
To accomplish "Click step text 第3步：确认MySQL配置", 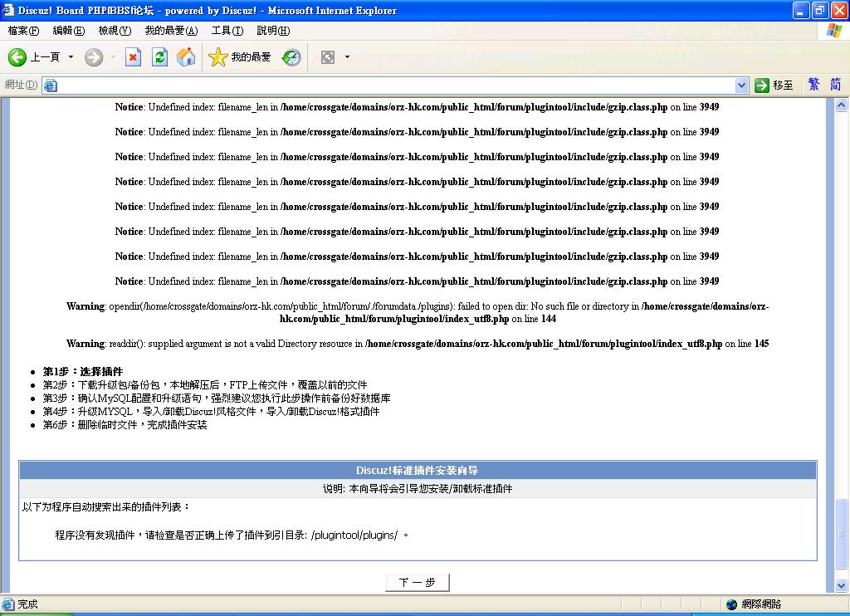I will [x=217, y=398].
